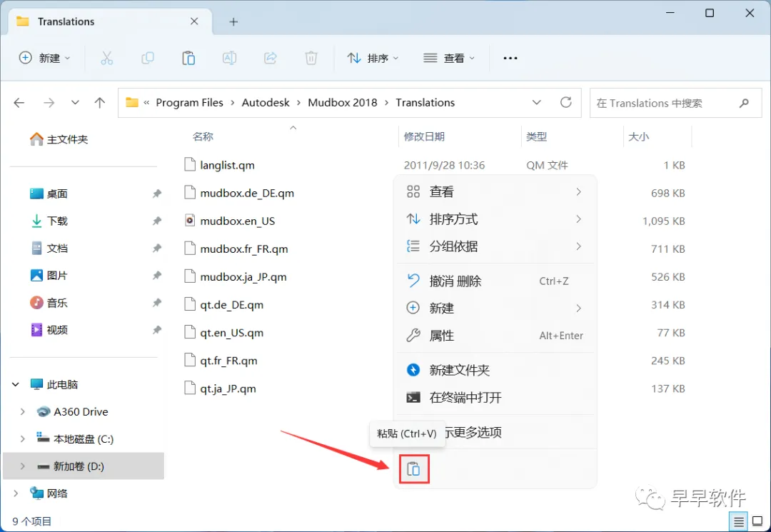Sort by 大小 column header
This screenshot has height=532, width=771.
(x=638, y=136)
